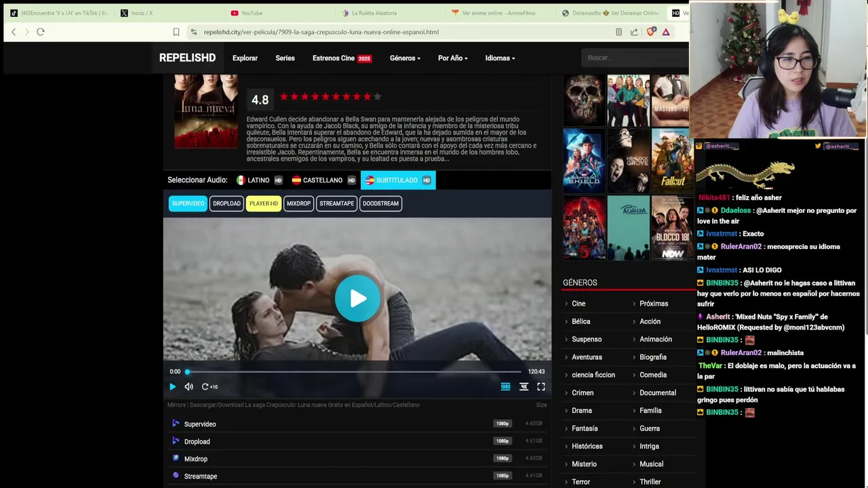Click the Spanish flag icon next to CASTELLANO

pos(296,180)
